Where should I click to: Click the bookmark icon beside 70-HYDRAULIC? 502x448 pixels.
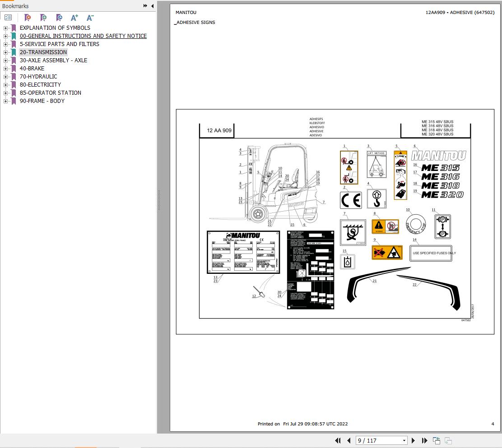pyautogui.click(x=14, y=77)
